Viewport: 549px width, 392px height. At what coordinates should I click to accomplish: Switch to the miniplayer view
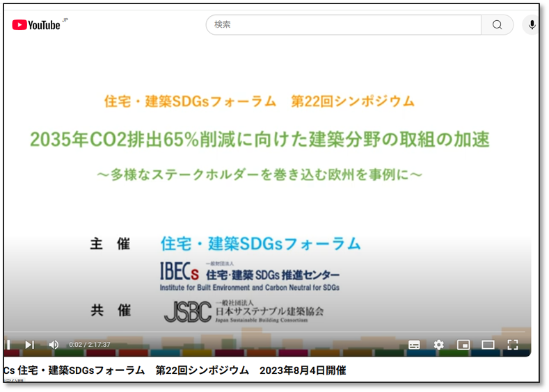(x=463, y=345)
